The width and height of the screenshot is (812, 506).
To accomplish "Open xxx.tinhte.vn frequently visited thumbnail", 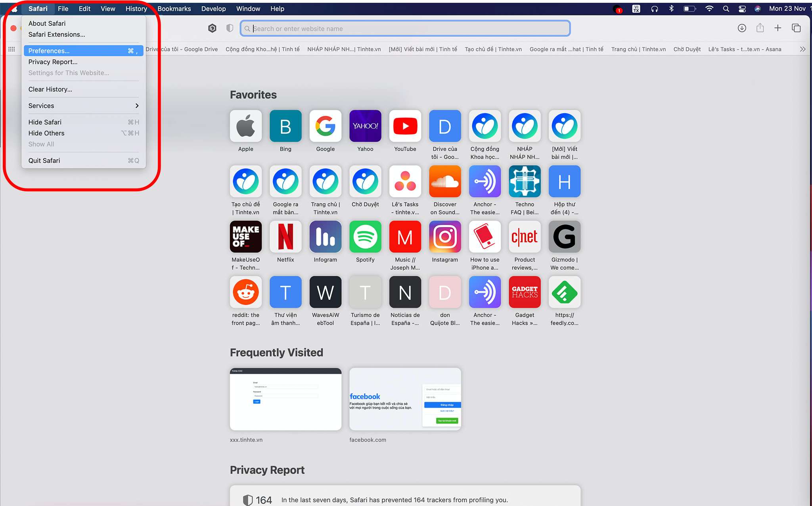I will (285, 399).
